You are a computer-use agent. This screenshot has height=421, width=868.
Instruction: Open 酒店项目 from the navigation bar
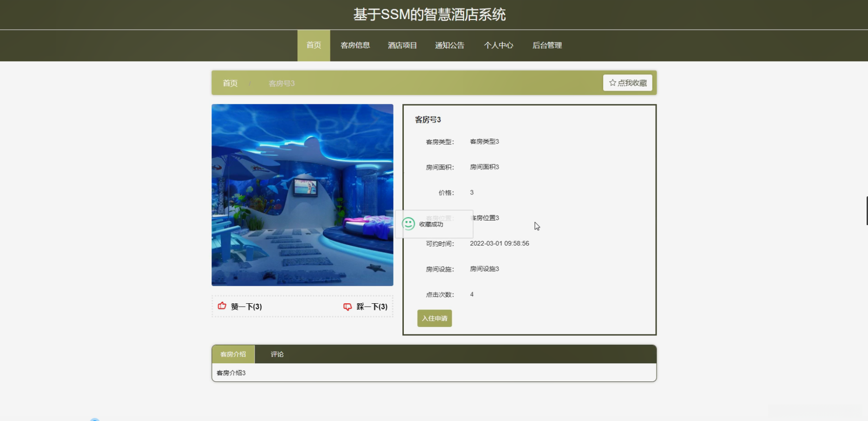[402, 46]
